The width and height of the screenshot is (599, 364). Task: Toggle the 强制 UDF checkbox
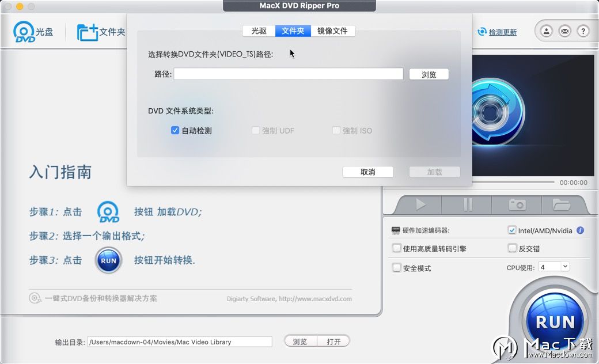256,131
